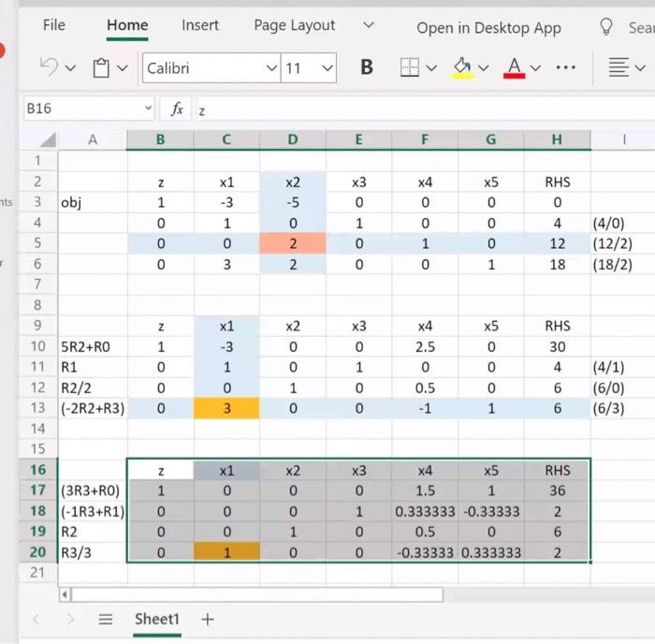Select column A header

click(x=93, y=139)
